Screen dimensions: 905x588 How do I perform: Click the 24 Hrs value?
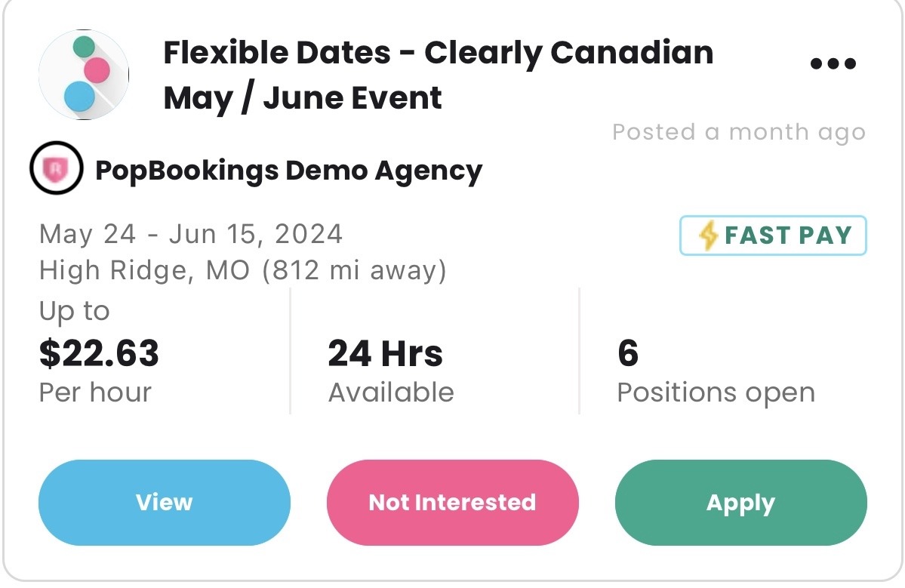coord(385,353)
